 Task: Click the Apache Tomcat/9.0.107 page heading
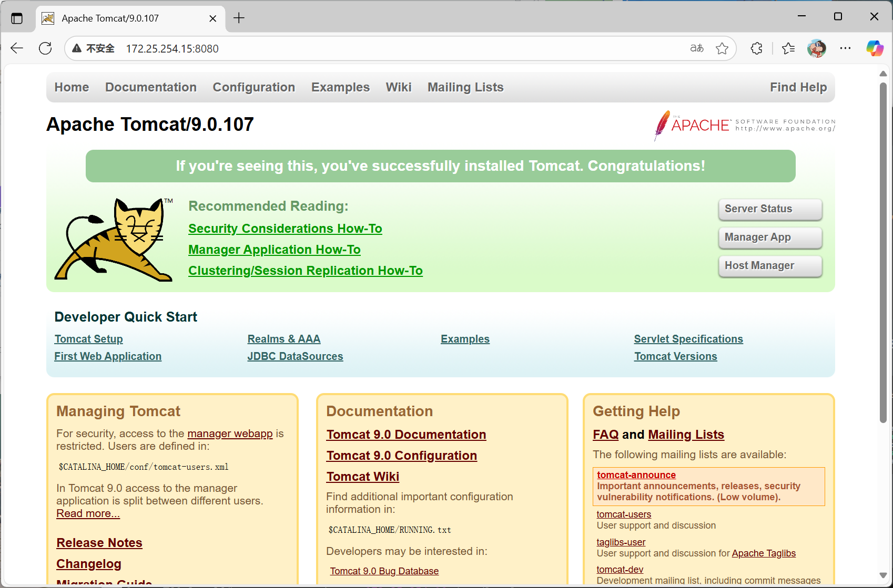coord(150,125)
